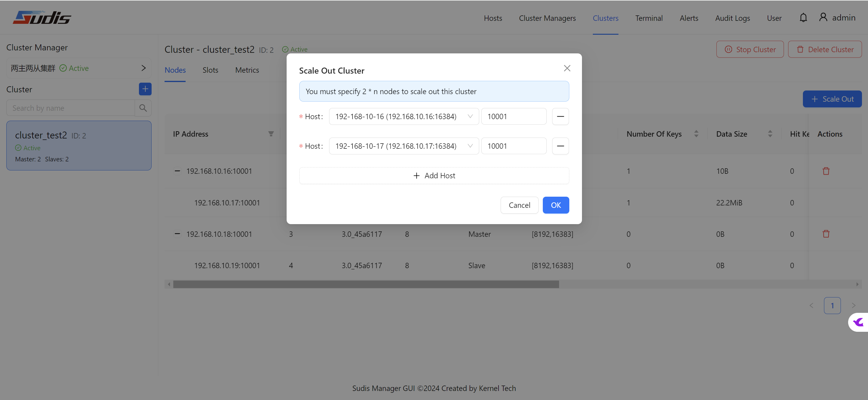The width and height of the screenshot is (868, 400).
Task: Delete the 192.168.10.16:10001 node
Action: pyautogui.click(x=826, y=171)
